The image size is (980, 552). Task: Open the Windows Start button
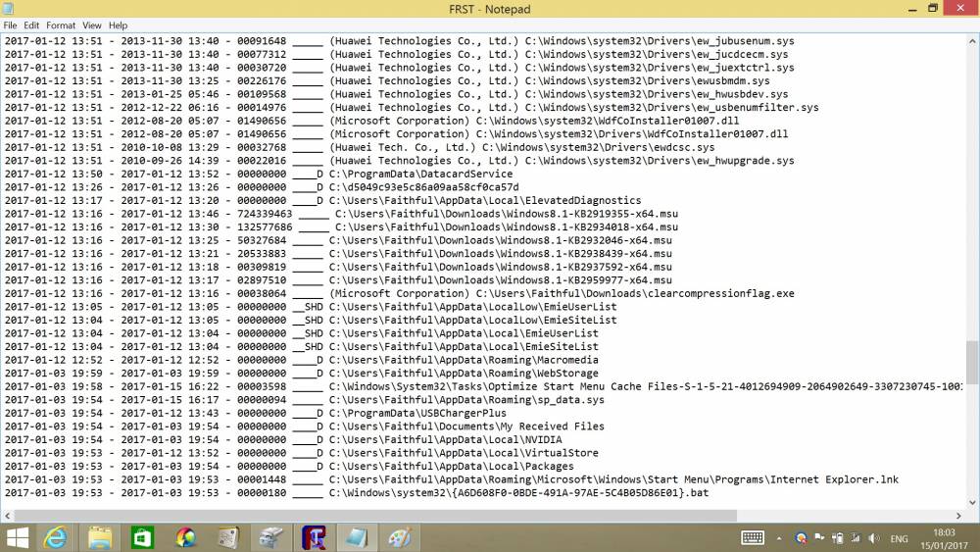(x=18, y=537)
